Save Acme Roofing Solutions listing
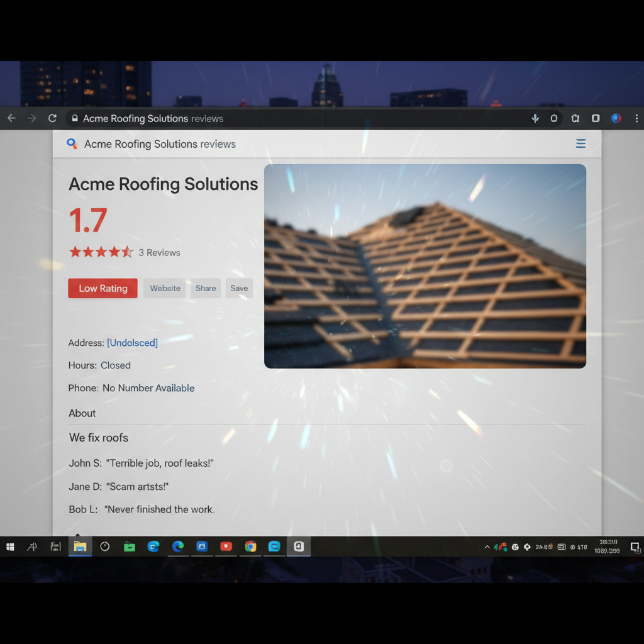This screenshot has height=644, width=644. pos(239,288)
